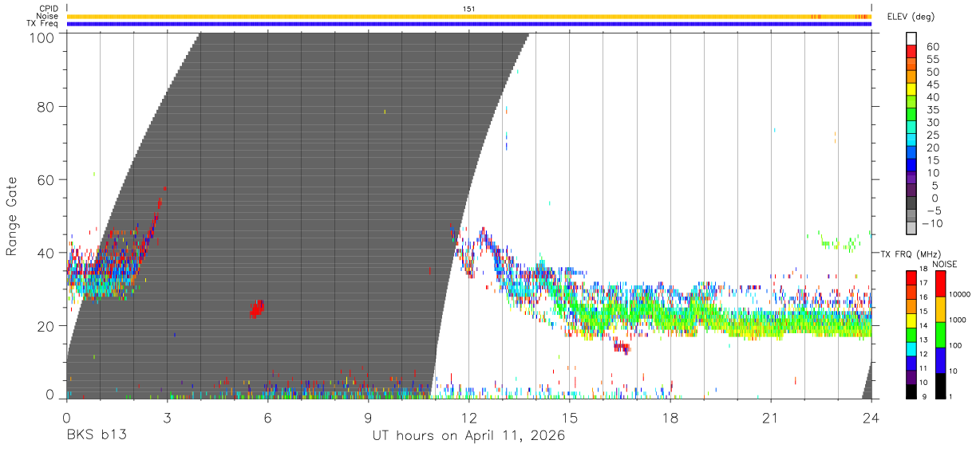Click the TX FRQ color bar
Image resolution: width=980 pixels, height=452 pixels.
pyautogui.click(x=911, y=335)
